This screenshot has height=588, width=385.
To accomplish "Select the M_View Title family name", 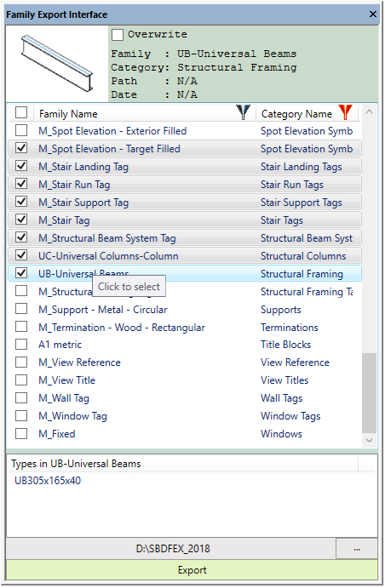I will point(66,380).
